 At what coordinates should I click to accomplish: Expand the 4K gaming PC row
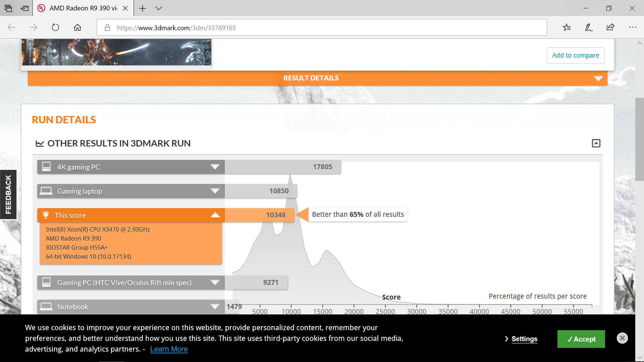click(x=215, y=167)
